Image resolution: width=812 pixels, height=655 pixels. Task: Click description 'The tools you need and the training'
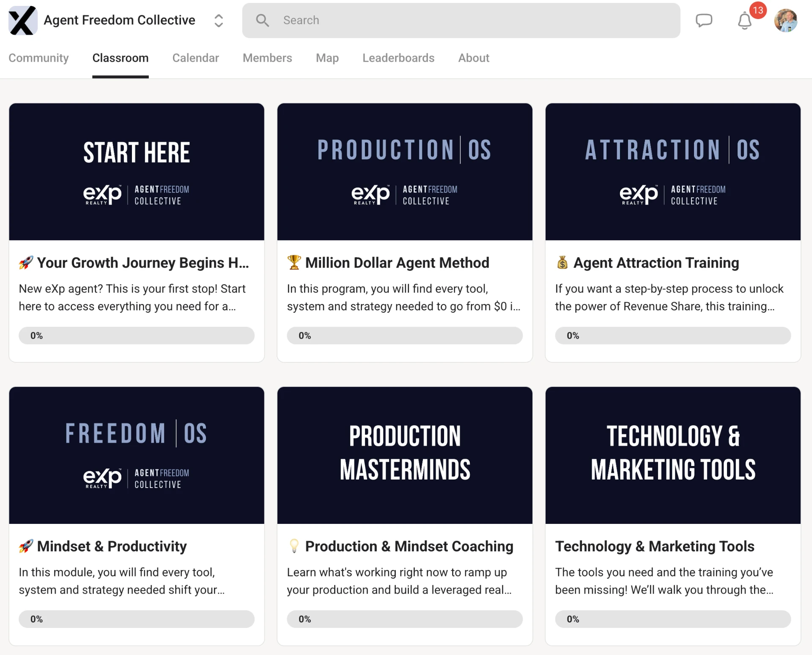[x=664, y=581]
